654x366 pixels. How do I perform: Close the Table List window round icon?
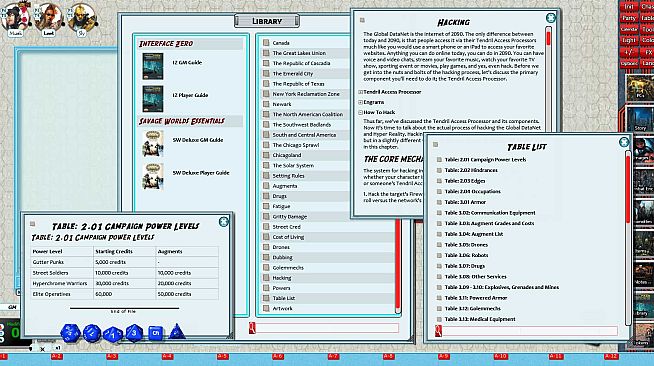pos(624,142)
